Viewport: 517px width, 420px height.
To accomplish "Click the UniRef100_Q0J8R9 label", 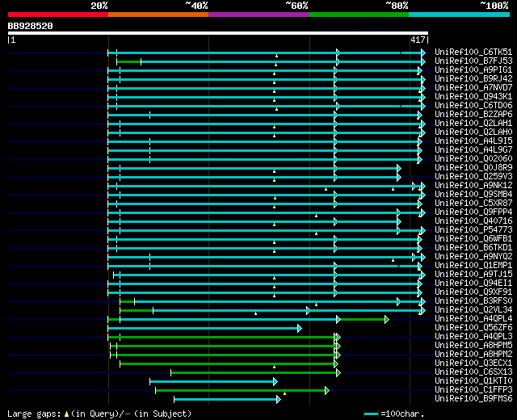I will pyautogui.click(x=473, y=168).
